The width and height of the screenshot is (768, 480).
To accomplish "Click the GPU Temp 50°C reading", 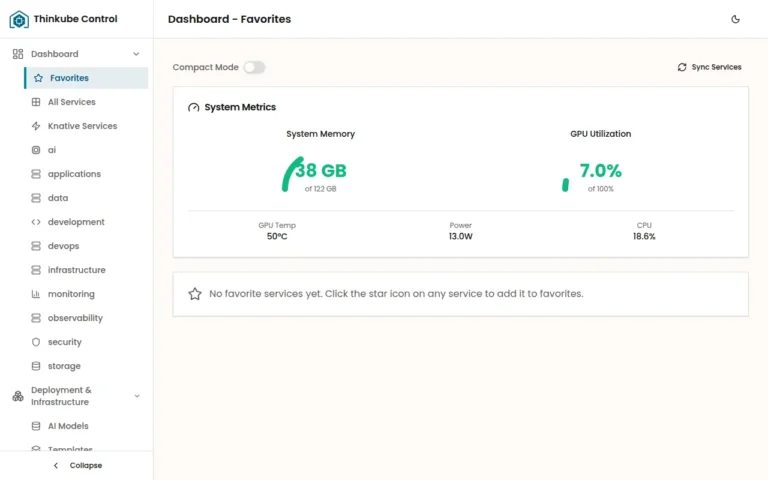I will click(277, 231).
